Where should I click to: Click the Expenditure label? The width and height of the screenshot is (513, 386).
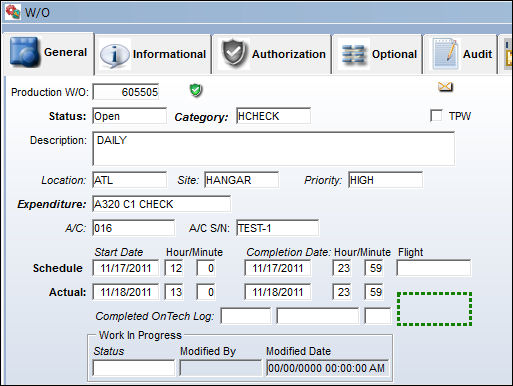click(x=52, y=204)
